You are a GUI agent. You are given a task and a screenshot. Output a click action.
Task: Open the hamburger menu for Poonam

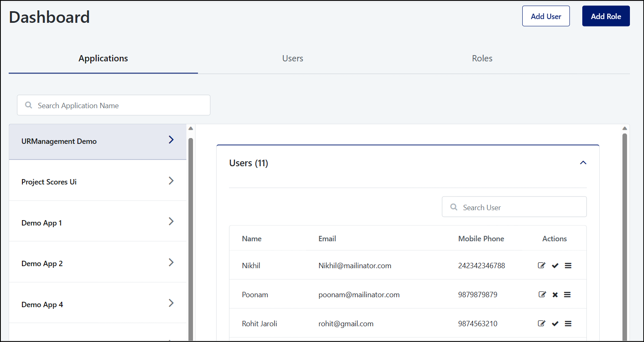click(568, 295)
